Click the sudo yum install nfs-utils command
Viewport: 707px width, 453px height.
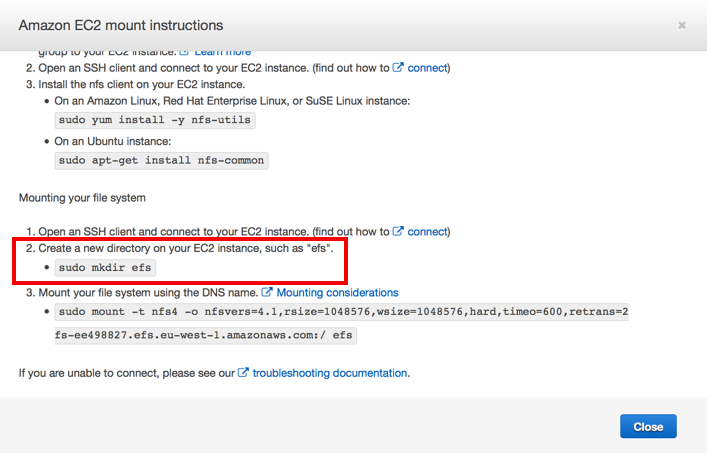[x=155, y=121]
